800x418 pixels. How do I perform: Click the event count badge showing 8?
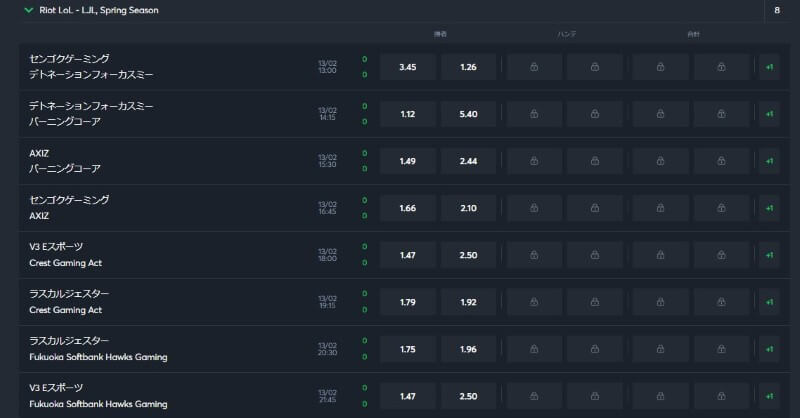point(777,10)
